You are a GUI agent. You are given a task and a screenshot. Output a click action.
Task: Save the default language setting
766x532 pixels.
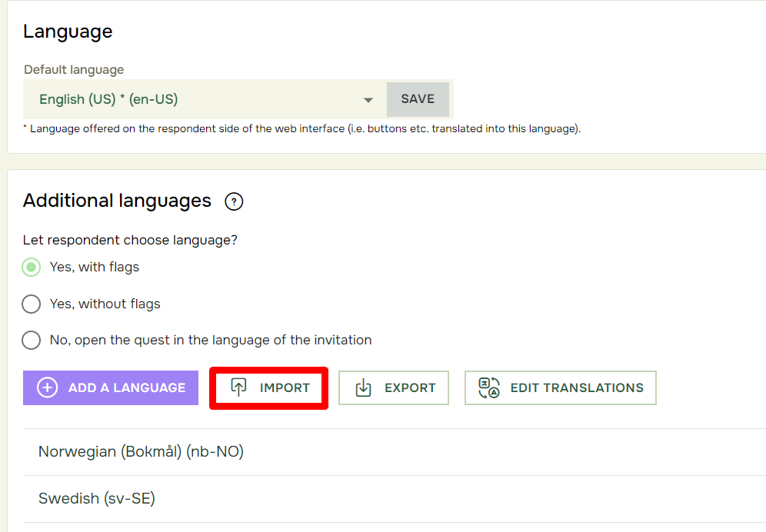click(418, 99)
